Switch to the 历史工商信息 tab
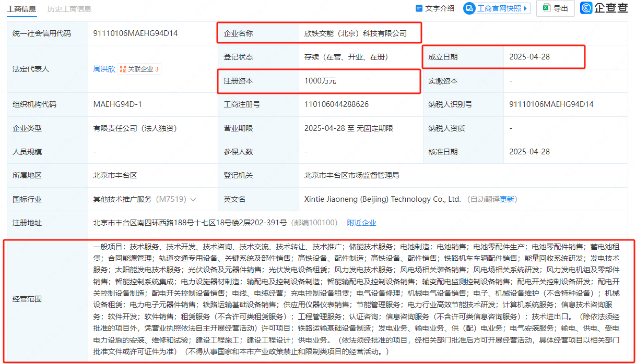The height and width of the screenshot is (364, 636). [x=69, y=9]
